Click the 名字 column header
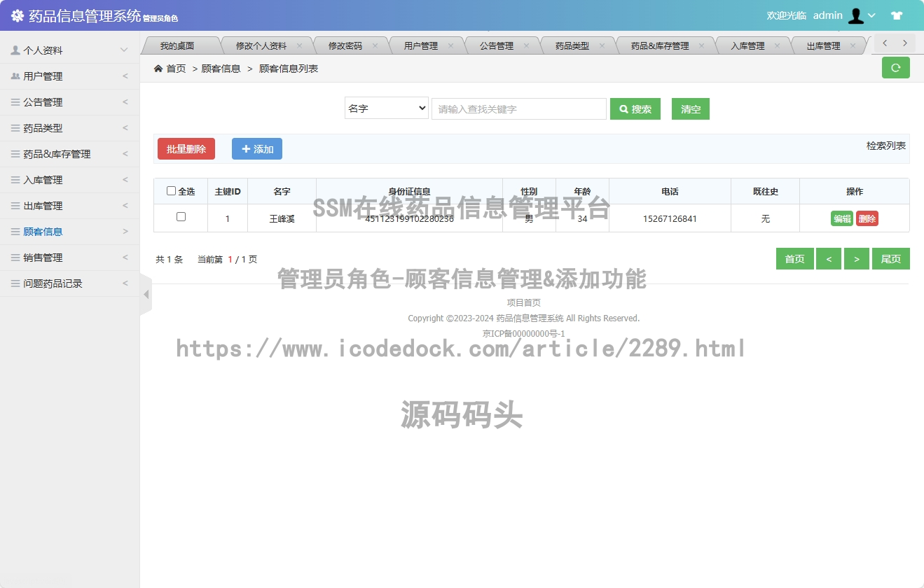Image resolution: width=924 pixels, height=588 pixels. [x=282, y=191]
